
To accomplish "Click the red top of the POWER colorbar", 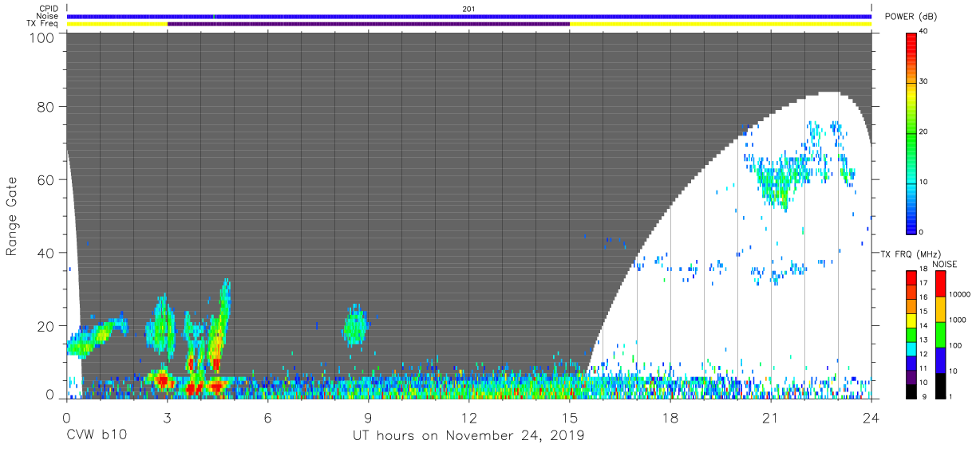I will (911, 40).
